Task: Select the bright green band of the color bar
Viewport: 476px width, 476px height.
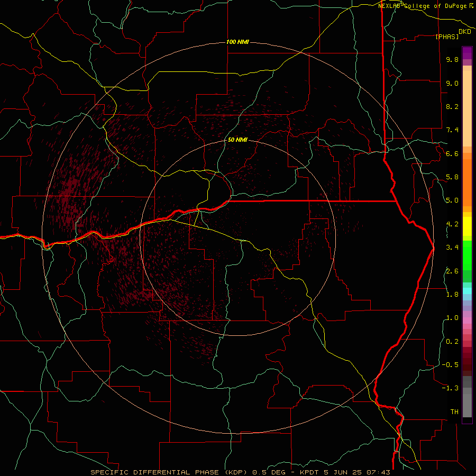Action: point(467,255)
